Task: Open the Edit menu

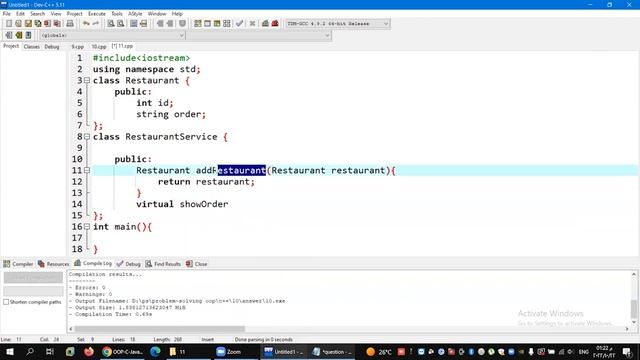Action: pyautogui.click(x=20, y=13)
